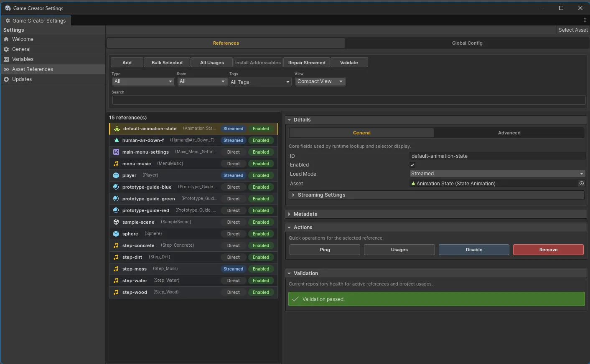Image resolution: width=590 pixels, height=364 pixels.
Task: Toggle Enabled badge on menu-music row
Action: (x=261, y=164)
